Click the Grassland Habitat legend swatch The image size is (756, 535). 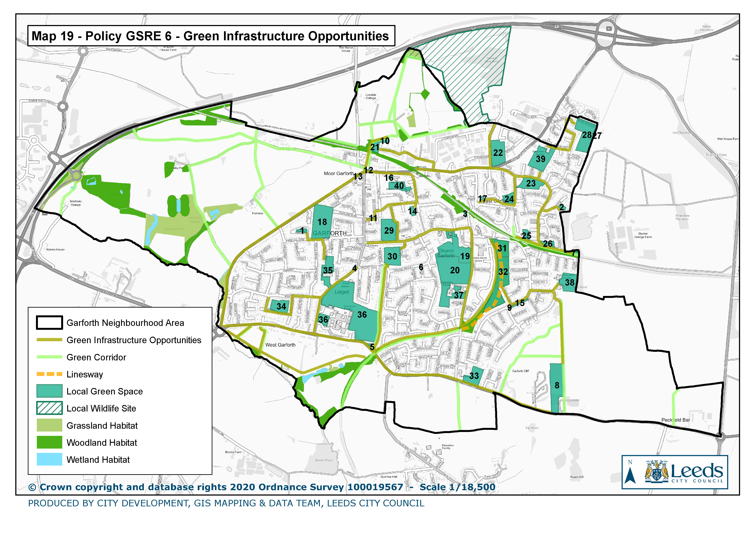point(49,425)
